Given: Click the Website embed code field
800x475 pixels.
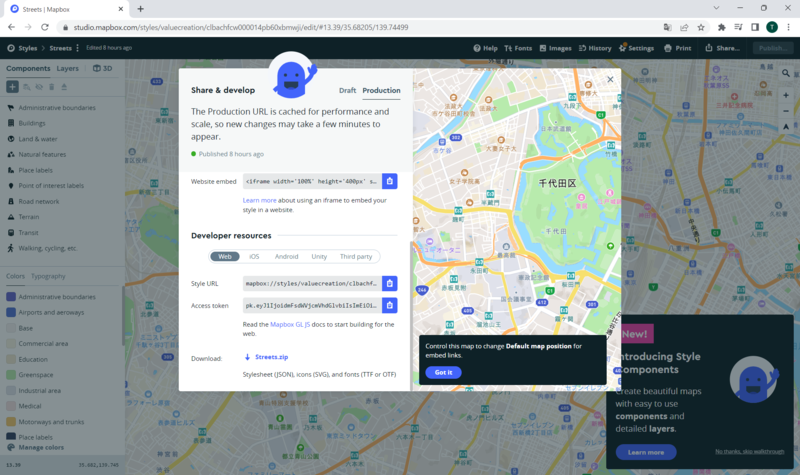Looking at the screenshot, I should click(312, 181).
